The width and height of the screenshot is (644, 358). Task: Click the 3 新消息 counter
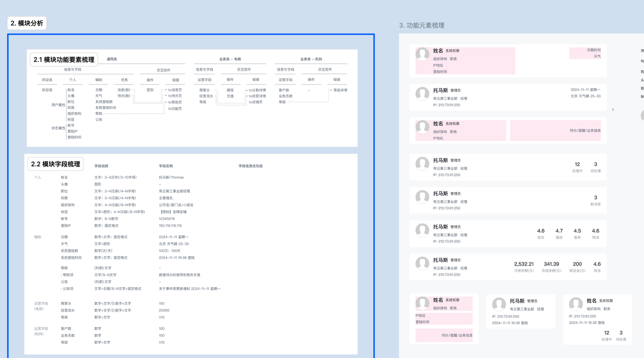coord(595,201)
